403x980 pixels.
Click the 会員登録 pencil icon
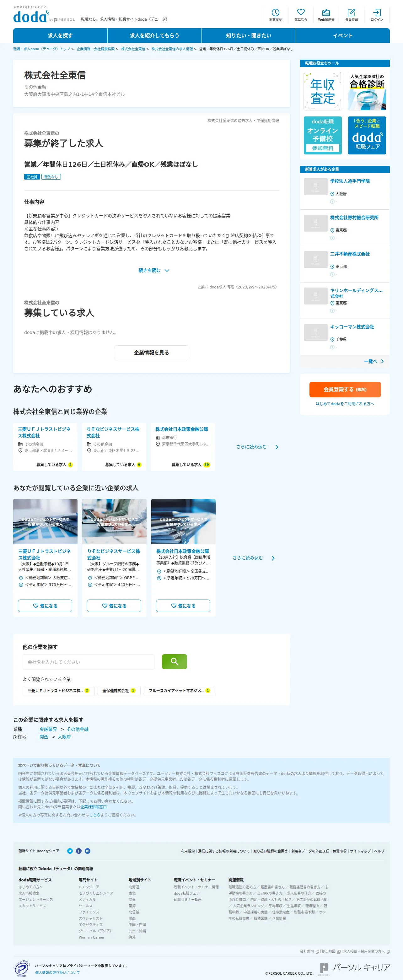pos(351,15)
